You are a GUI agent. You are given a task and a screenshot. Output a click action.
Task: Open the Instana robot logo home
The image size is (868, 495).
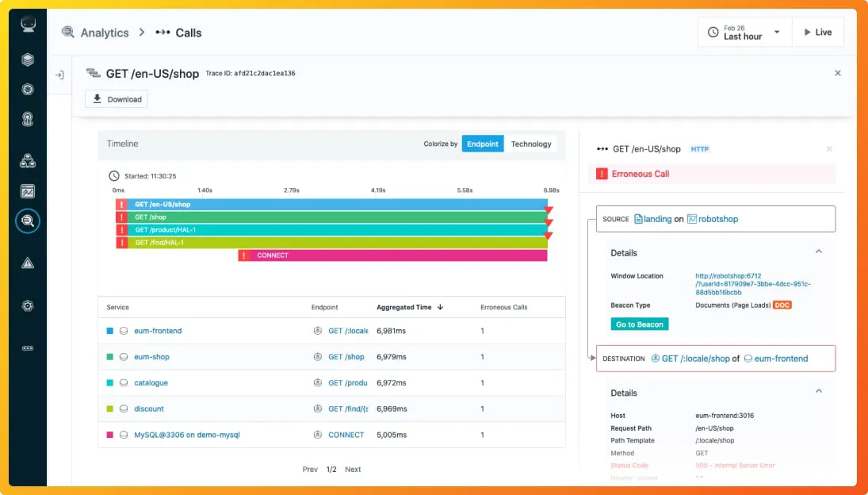[28, 25]
